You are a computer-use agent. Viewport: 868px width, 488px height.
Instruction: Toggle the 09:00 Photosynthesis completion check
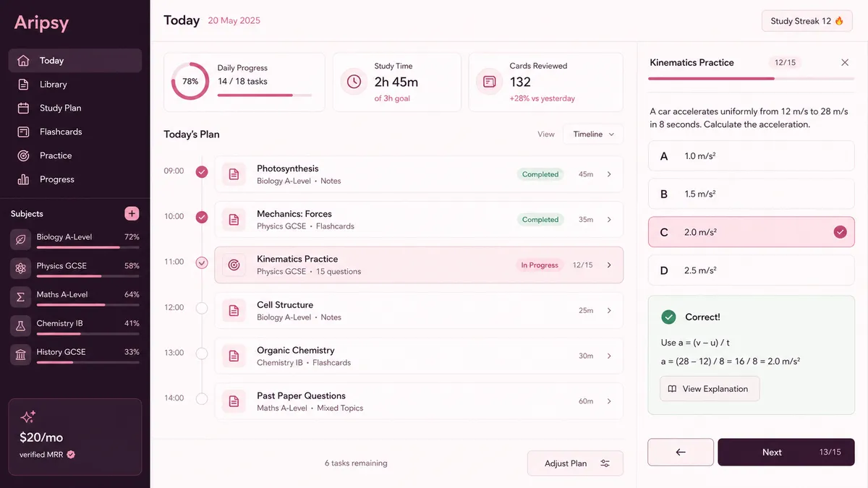pyautogui.click(x=202, y=172)
